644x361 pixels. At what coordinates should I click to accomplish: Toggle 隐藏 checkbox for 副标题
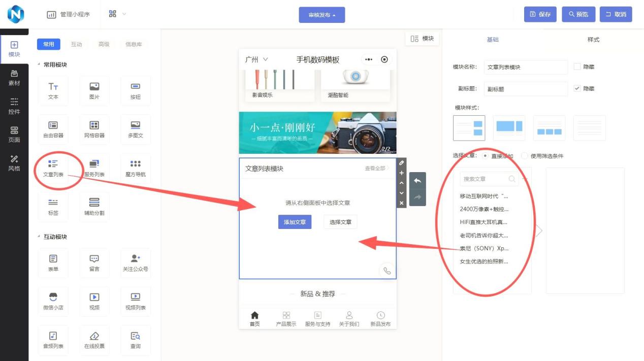577,88
